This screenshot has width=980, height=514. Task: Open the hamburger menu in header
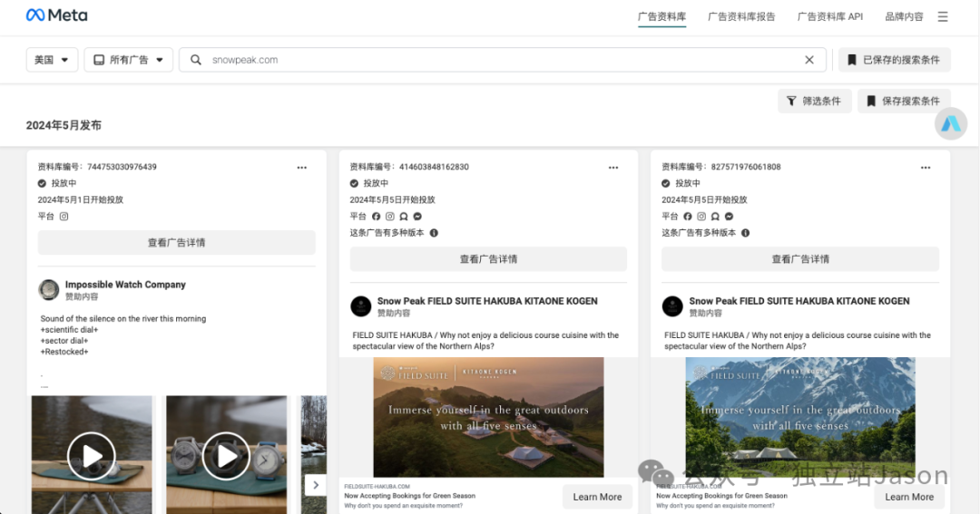[x=943, y=17]
